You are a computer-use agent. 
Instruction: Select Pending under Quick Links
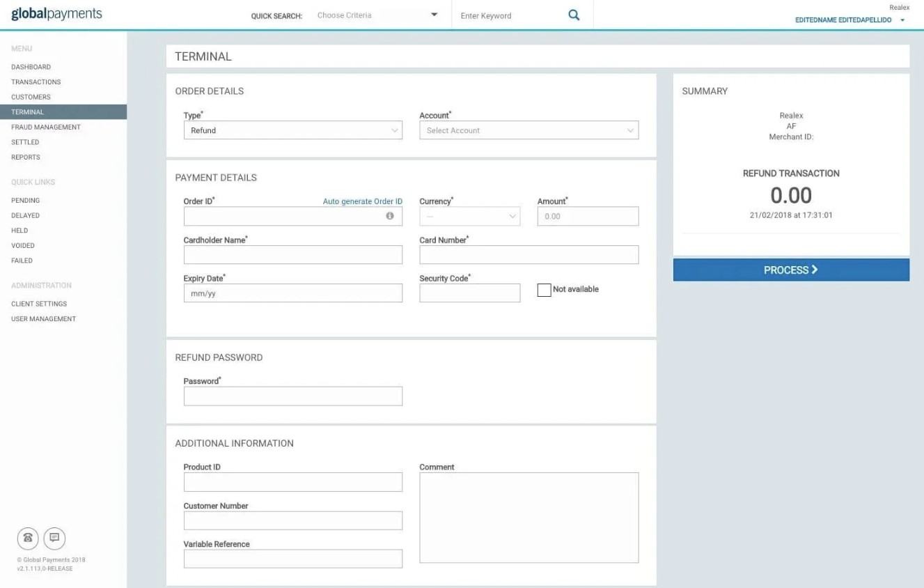[x=26, y=201]
